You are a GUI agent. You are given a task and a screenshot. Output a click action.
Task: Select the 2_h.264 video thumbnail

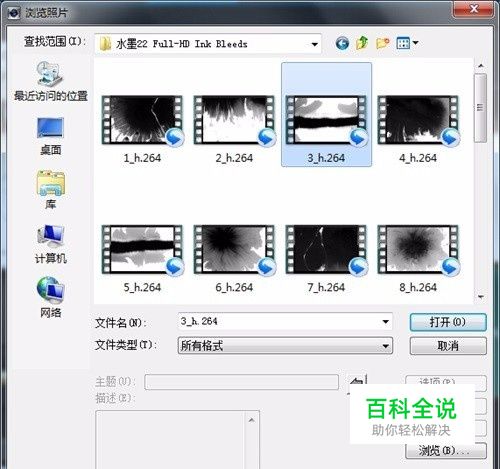point(234,120)
